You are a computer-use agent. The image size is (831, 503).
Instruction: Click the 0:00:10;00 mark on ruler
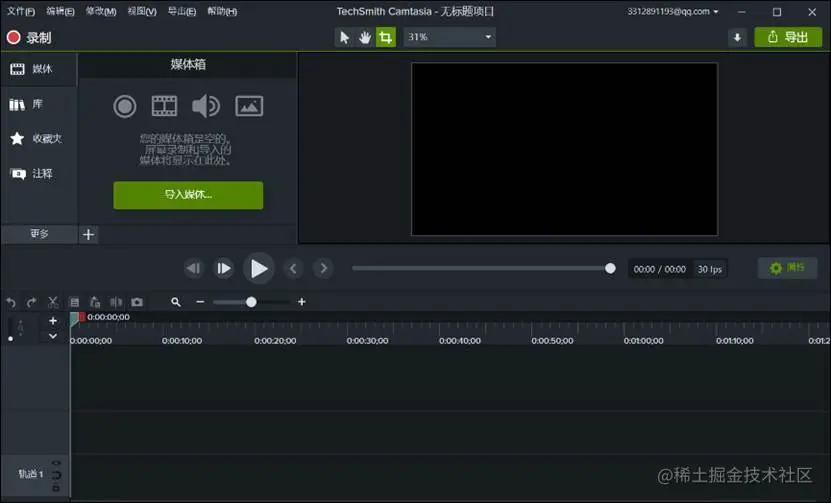[182, 341]
